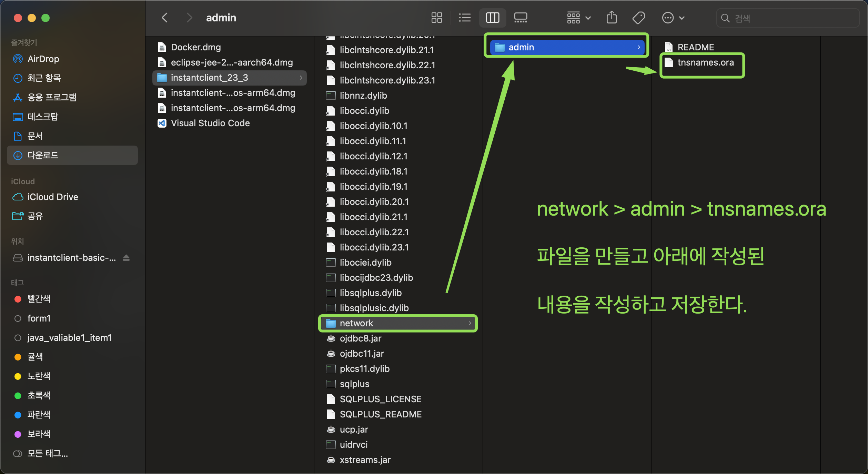Select the java_valiable1_item1 tag

click(x=69, y=337)
